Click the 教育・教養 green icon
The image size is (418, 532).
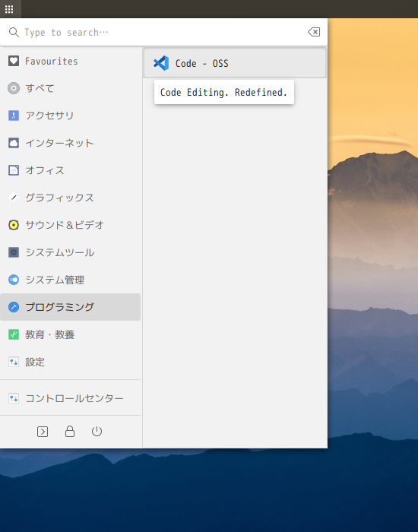[x=14, y=334]
